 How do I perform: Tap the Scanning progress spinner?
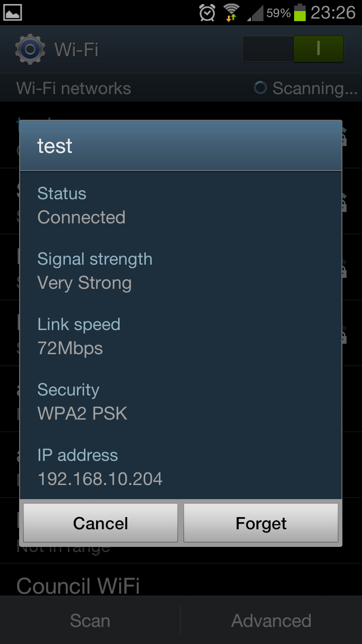(x=260, y=88)
